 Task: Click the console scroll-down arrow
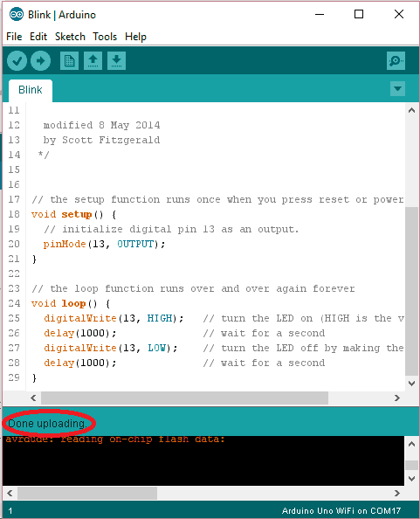(412, 479)
